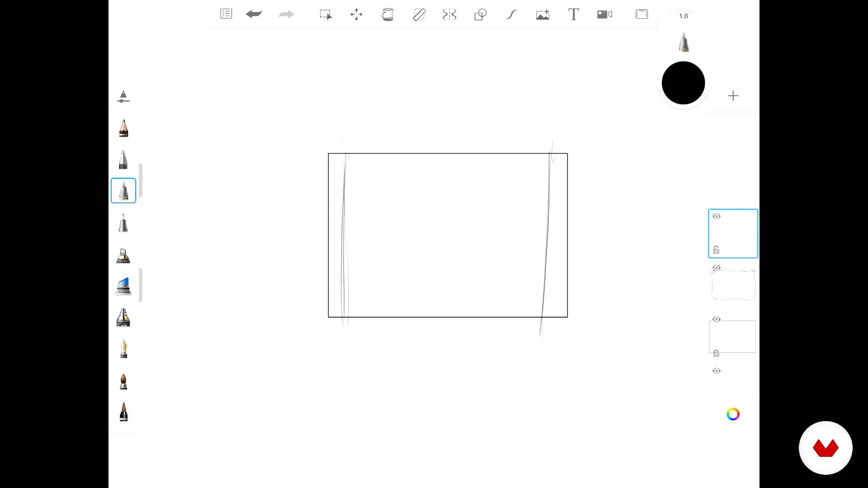Viewport: 868px width, 488px height.
Task: Open the main menu list icon
Action: pos(226,14)
